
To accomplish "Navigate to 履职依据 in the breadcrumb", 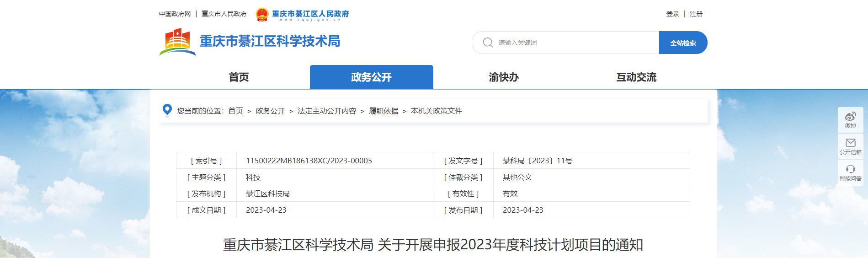I will tap(383, 111).
